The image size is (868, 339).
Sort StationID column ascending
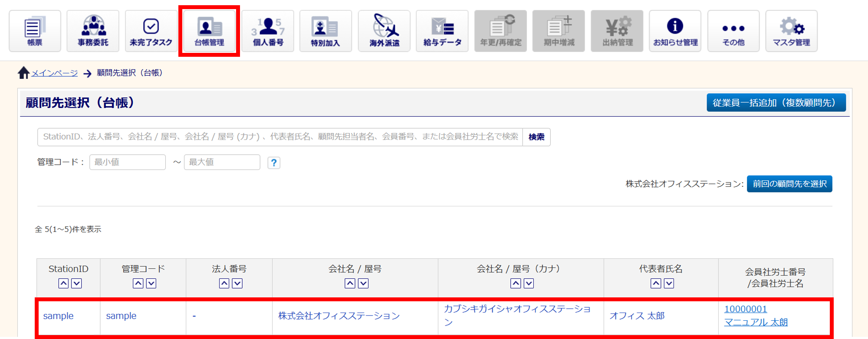tap(63, 284)
